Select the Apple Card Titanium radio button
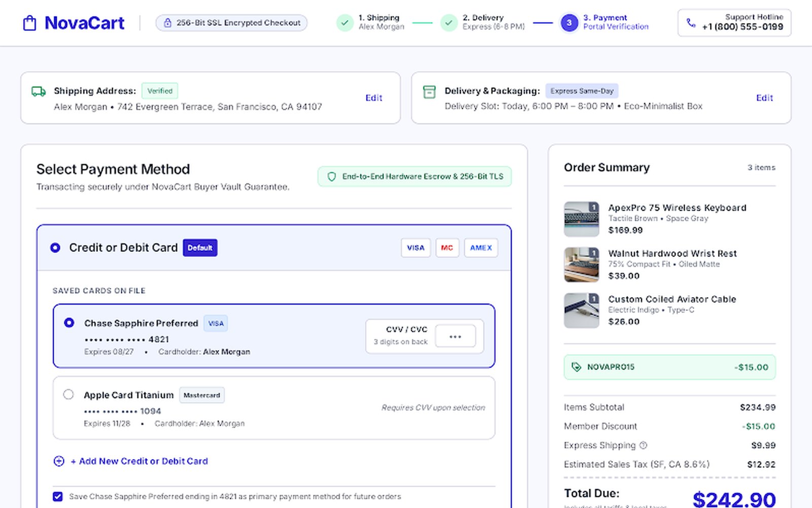The height and width of the screenshot is (508, 812). (69, 395)
